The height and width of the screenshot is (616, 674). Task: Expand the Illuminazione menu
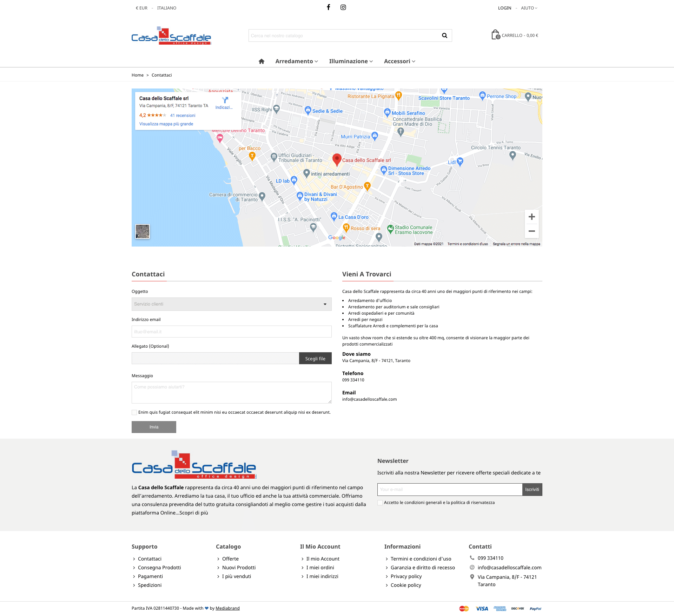click(x=351, y=61)
